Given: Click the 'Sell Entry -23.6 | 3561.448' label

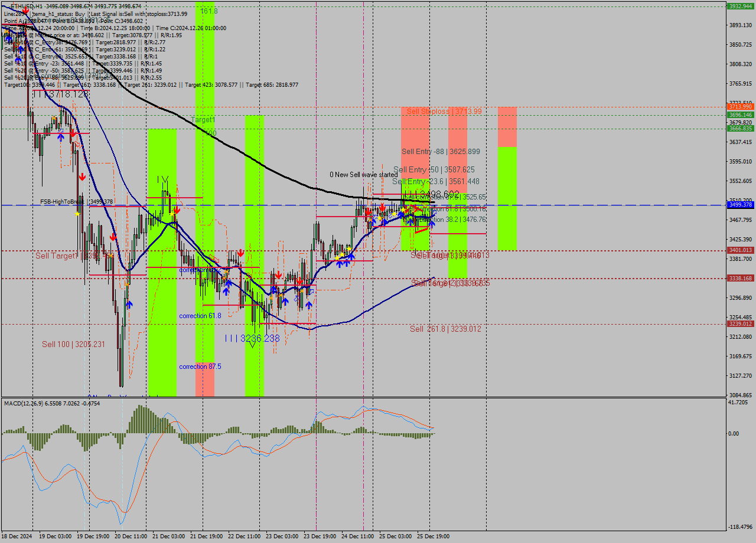Looking at the screenshot, I should [x=436, y=182].
